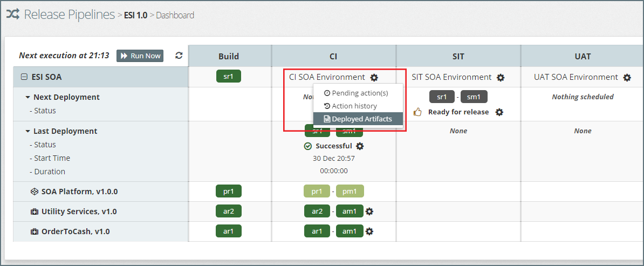Select Pending action(s) from the menu
Image resolution: width=644 pixels, height=266 pixels.
[359, 93]
